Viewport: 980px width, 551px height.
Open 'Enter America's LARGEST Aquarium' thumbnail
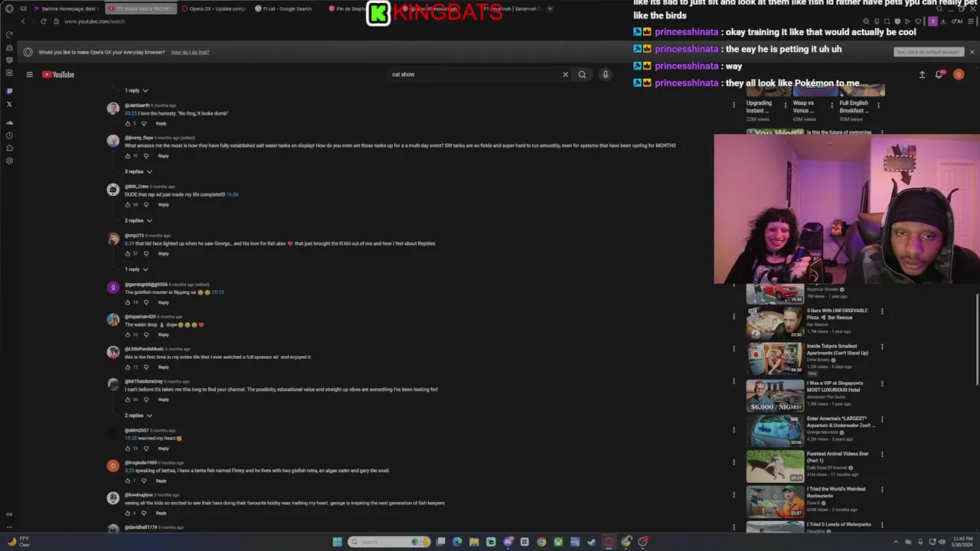775,431
